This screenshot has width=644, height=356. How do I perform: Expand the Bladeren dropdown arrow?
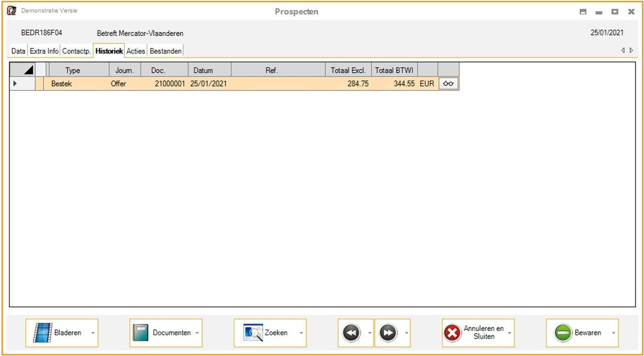(x=93, y=333)
